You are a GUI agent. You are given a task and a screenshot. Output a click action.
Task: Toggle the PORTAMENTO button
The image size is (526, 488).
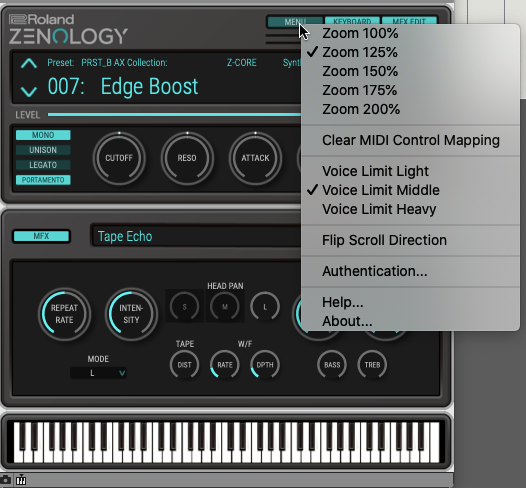click(43, 180)
